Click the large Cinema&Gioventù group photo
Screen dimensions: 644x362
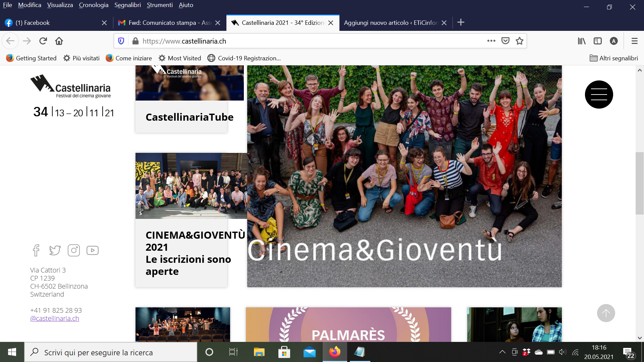pyautogui.click(x=404, y=176)
